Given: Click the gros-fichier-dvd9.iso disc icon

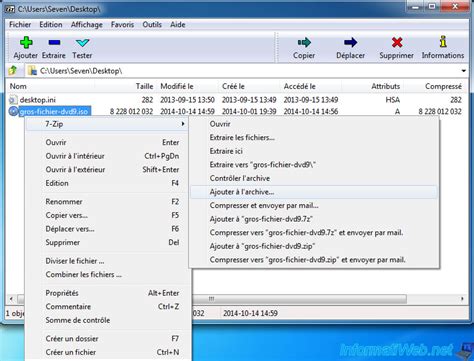Looking at the screenshot, I should coord(13,111).
